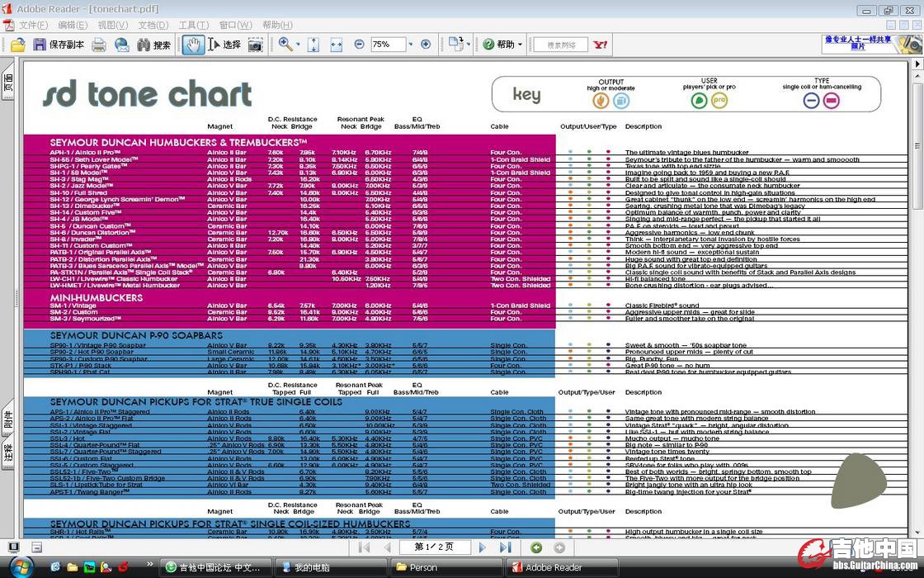This screenshot has height=578, width=924.
Task: Click the photo sharing advertisement banner
Action: tap(871, 44)
